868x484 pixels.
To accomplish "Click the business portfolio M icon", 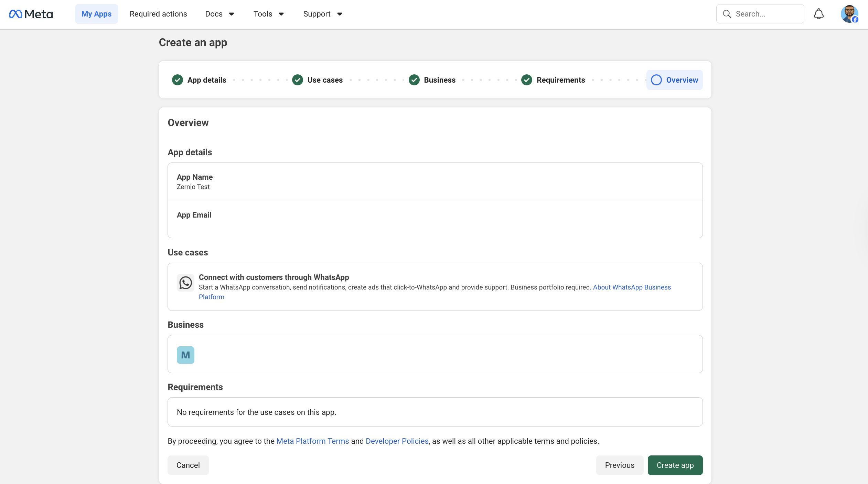I will click(185, 355).
